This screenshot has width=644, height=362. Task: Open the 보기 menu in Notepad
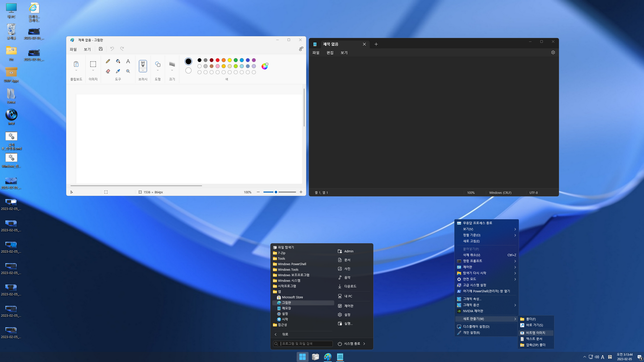344,53
